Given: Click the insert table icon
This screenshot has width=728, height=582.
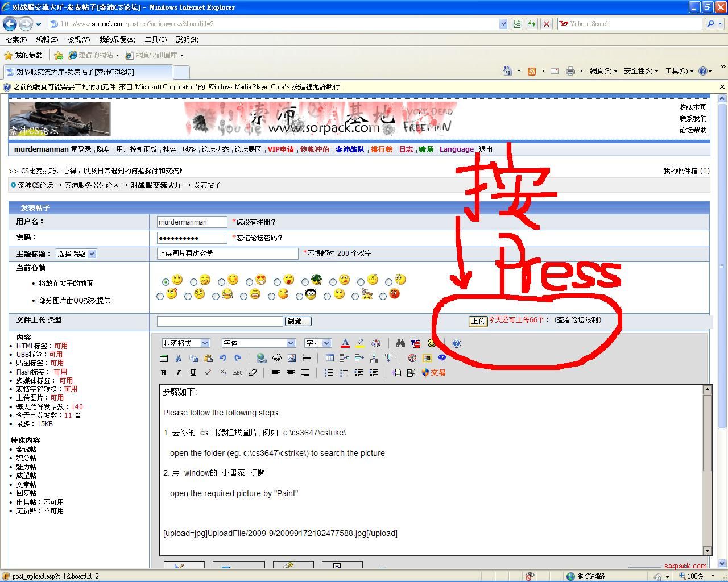Looking at the screenshot, I should click(329, 358).
